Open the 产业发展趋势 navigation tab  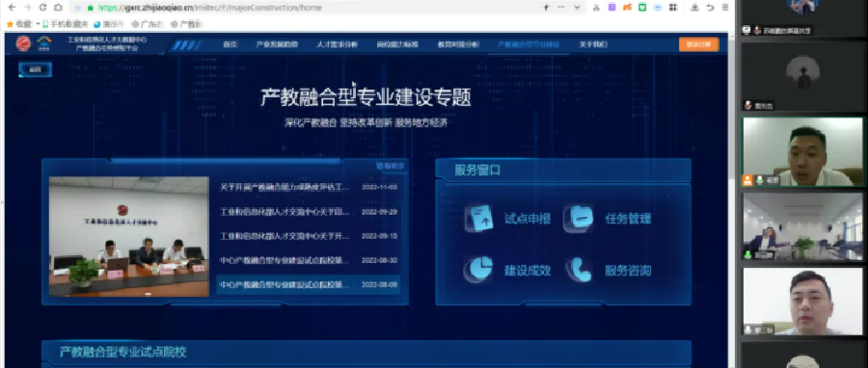tap(277, 44)
